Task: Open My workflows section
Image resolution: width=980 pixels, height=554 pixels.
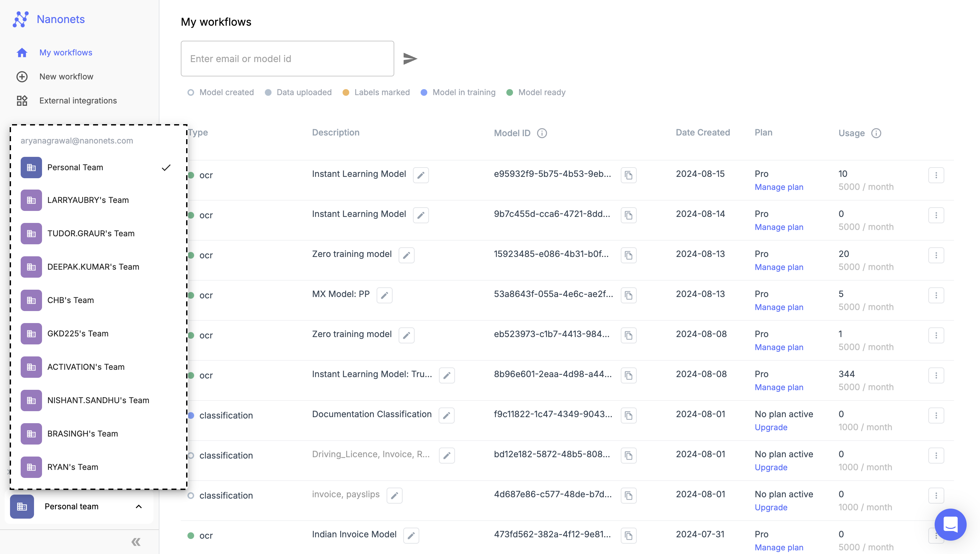Action: pyautogui.click(x=65, y=52)
